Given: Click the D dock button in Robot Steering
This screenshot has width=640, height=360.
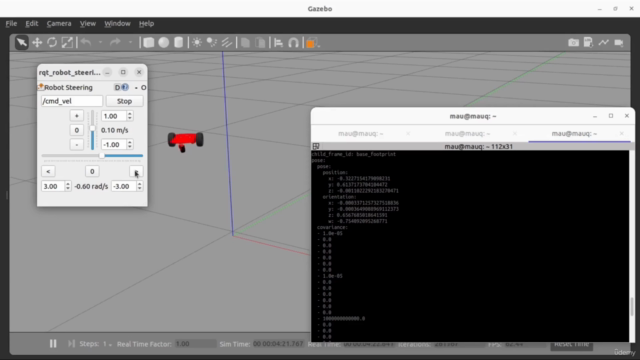Looking at the screenshot, I should (117, 87).
